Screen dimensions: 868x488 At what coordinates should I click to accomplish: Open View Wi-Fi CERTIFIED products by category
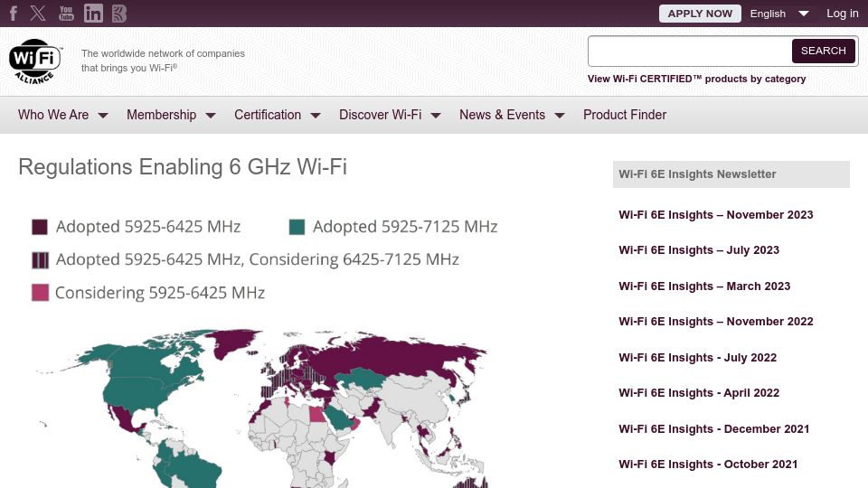tap(696, 79)
